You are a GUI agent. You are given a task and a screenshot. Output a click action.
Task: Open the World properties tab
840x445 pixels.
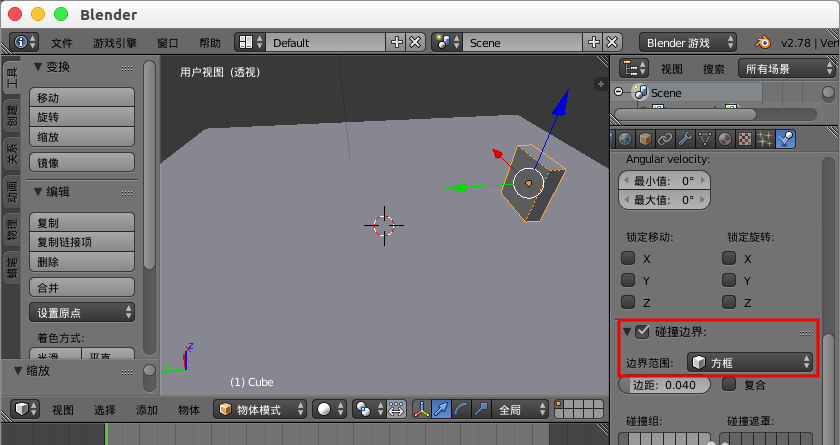(x=625, y=139)
